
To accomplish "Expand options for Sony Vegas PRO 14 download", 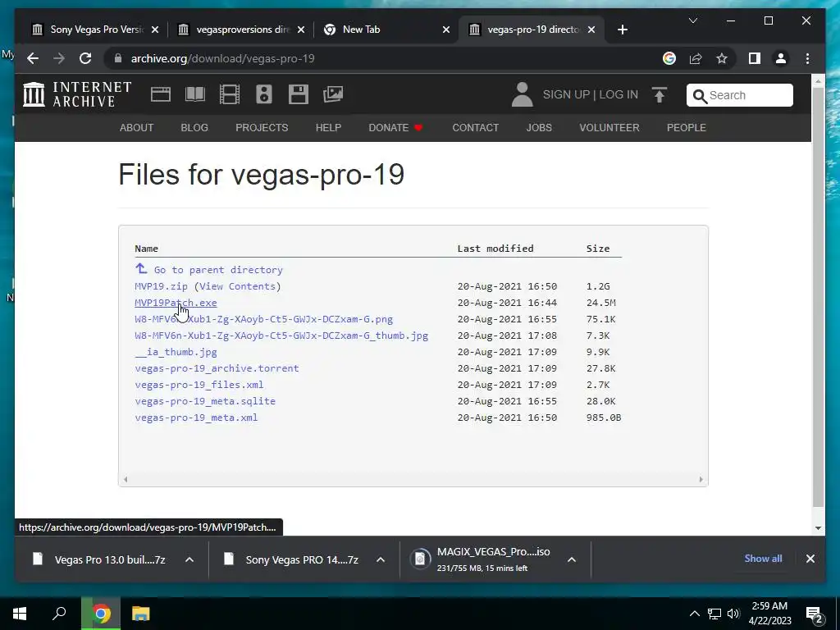I will pyautogui.click(x=381, y=559).
